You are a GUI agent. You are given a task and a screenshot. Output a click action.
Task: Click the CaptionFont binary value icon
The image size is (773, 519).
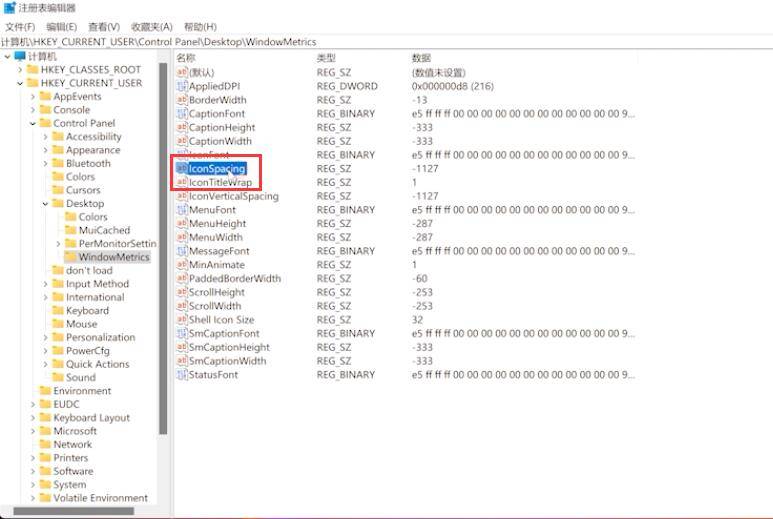click(182, 114)
